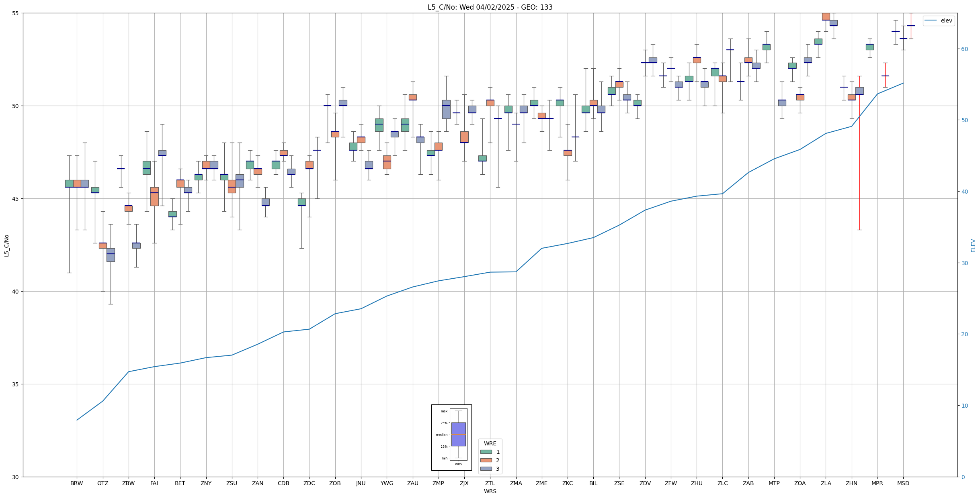Click the ZMP x-axis tick label
The height and width of the screenshot is (498, 980).
(x=438, y=484)
